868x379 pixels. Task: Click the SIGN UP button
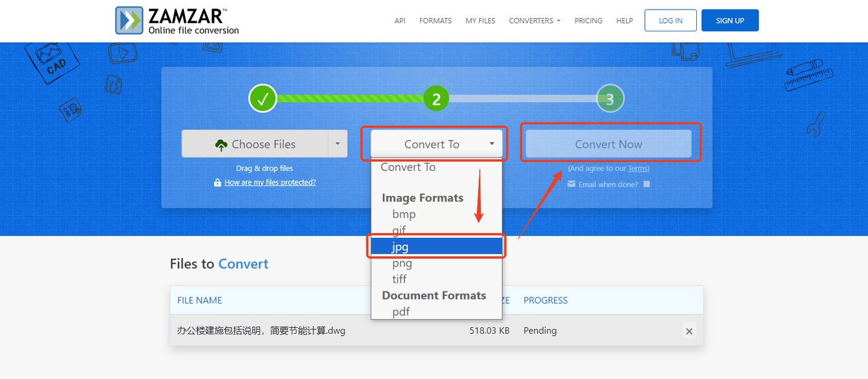[730, 21]
